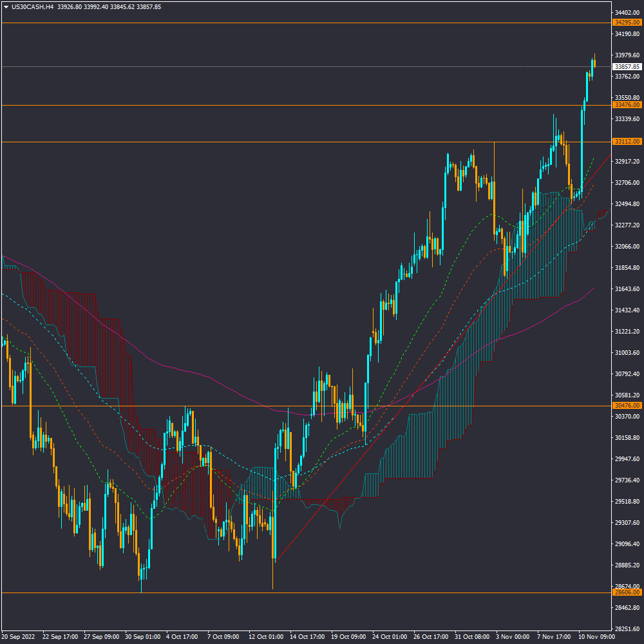
Task: Select the orange horizontal line at 33112.00
Action: coord(258,142)
